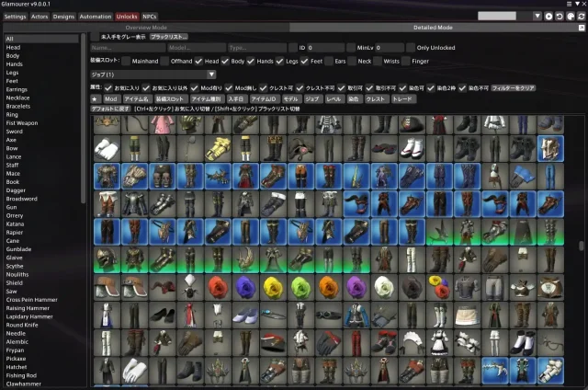Expand the dropdown arrow in top-right toolbar
Viewport: 588px width, 390px height.
537,16
